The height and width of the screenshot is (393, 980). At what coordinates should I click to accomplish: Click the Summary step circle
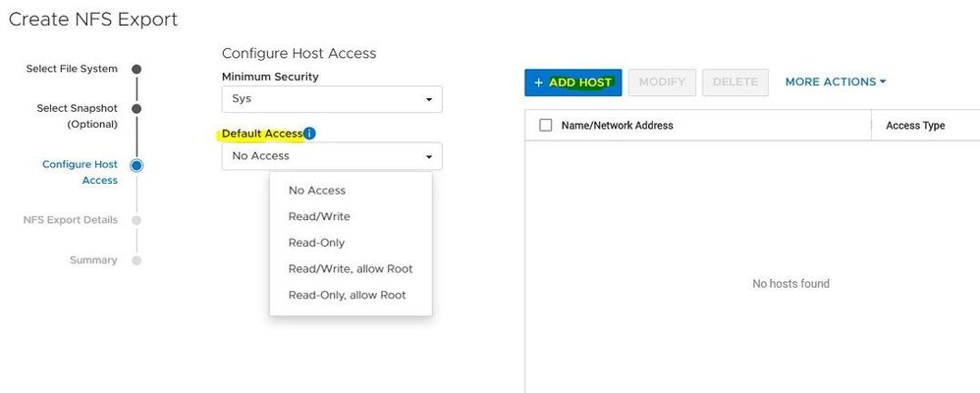(136, 260)
